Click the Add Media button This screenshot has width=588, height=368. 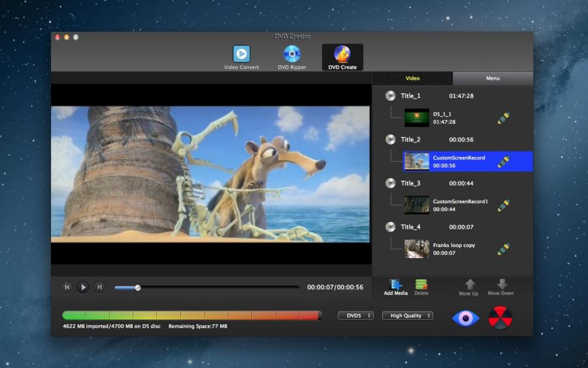click(x=396, y=288)
